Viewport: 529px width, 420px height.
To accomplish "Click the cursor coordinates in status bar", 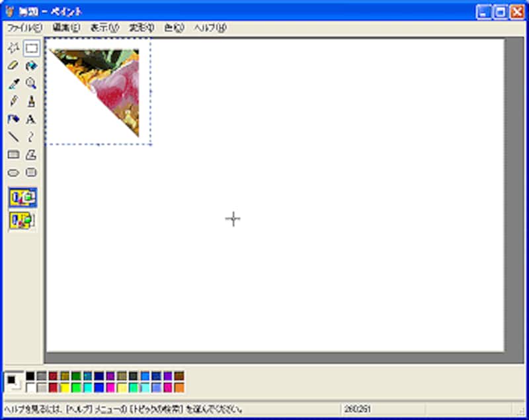I will pyautogui.click(x=357, y=409).
